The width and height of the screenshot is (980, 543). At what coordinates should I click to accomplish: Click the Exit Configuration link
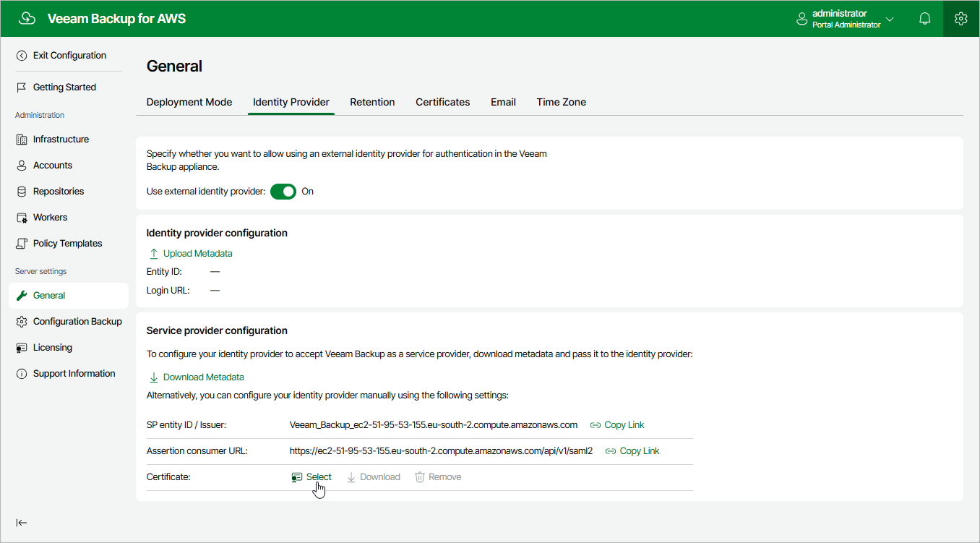click(x=69, y=56)
